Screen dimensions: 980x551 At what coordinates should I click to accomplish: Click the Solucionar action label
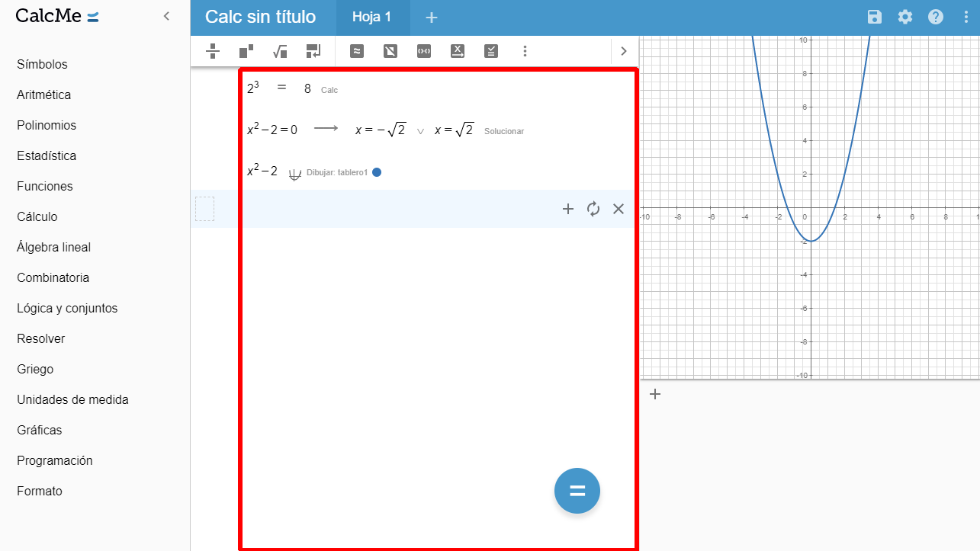click(x=504, y=131)
